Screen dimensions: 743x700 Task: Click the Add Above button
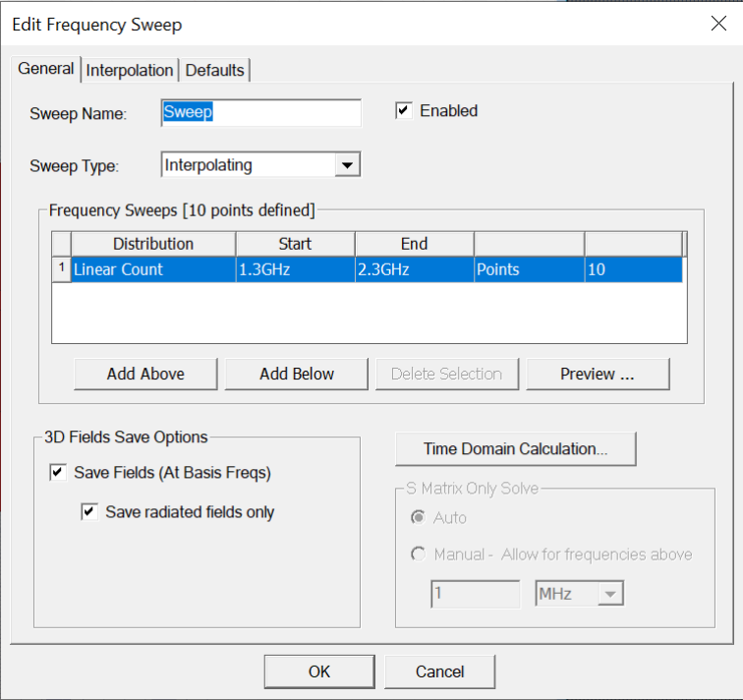coord(145,374)
